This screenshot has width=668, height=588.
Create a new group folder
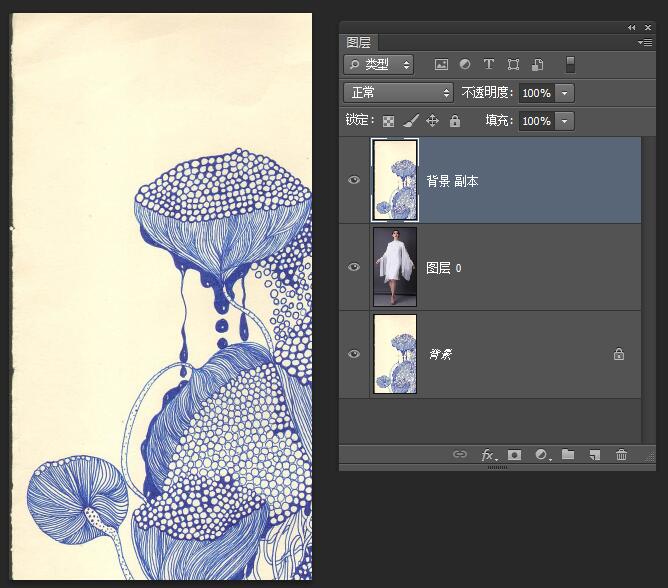(568, 454)
